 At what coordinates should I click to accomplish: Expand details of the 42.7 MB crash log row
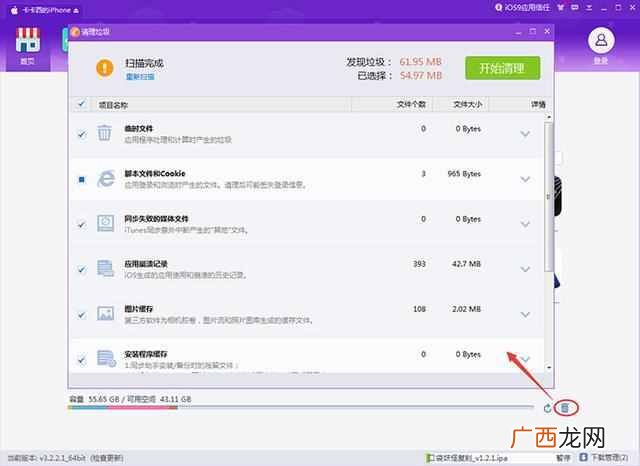pos(525,269)
